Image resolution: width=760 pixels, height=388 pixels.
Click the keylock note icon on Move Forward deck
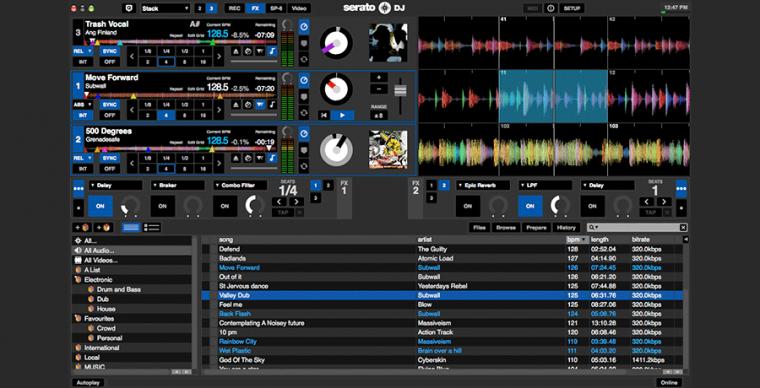tap(272, 104)
